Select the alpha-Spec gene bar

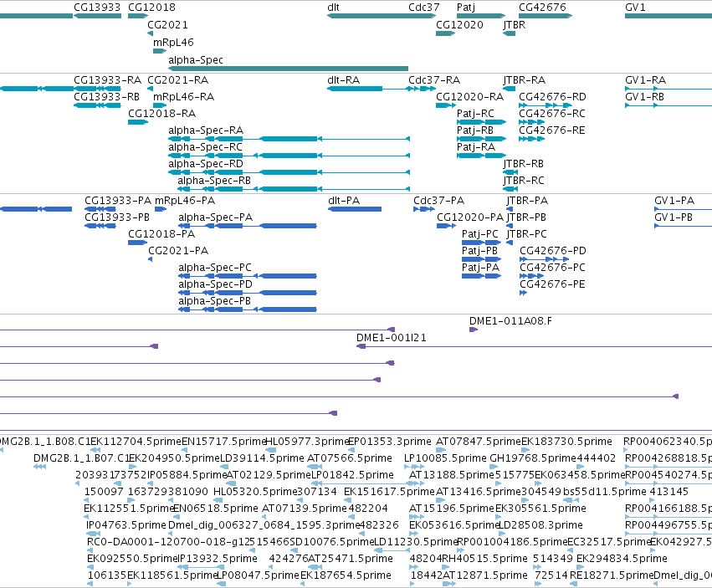tap(288, 69)
